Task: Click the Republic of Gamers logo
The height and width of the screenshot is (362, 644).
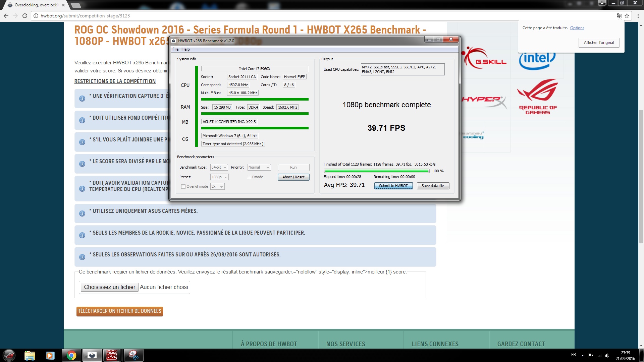Action: click(x=538, y=97)
